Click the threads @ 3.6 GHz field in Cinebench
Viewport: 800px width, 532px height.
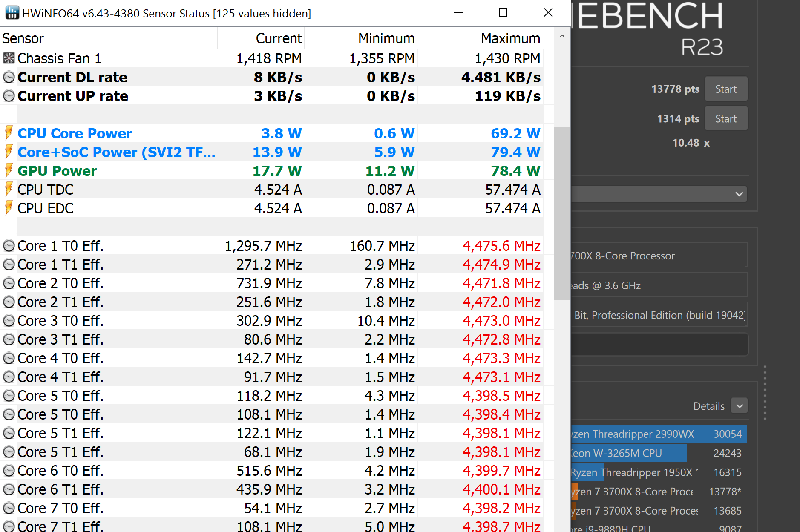(659, 285)
